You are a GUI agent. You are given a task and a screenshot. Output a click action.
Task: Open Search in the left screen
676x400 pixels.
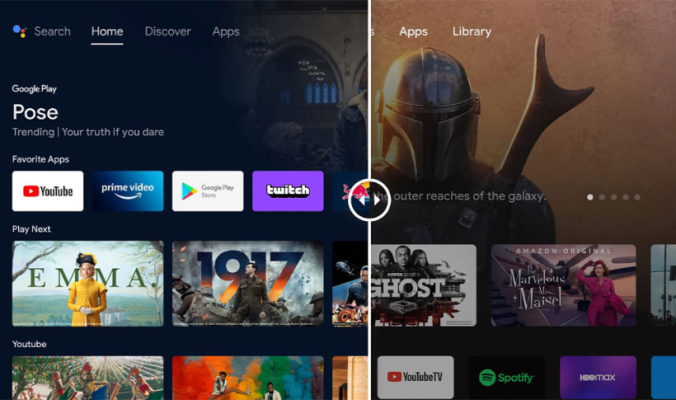(x=52, y=31)
